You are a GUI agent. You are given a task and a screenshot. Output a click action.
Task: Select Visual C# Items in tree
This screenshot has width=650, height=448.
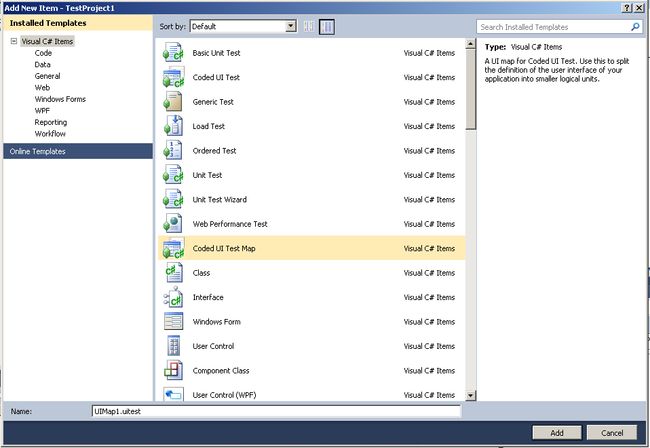pyautogui.click(x=47, y=41)
